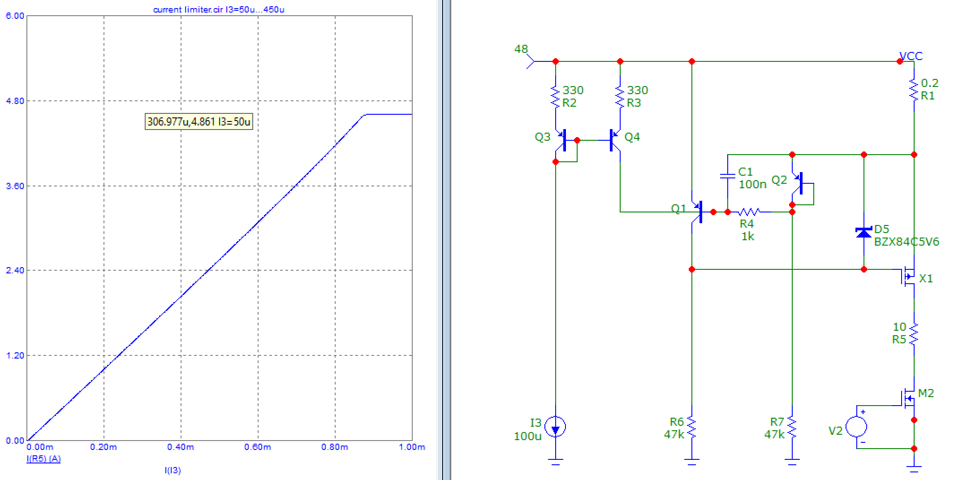Select the Q4 transistor symbol
The height and width of the screenshot is (480, 980).
(615, 140)
